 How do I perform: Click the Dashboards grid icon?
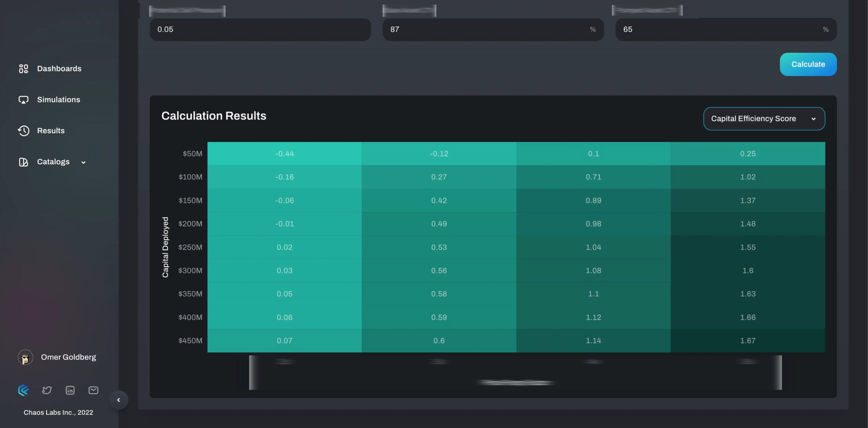[x=23, y=69]
